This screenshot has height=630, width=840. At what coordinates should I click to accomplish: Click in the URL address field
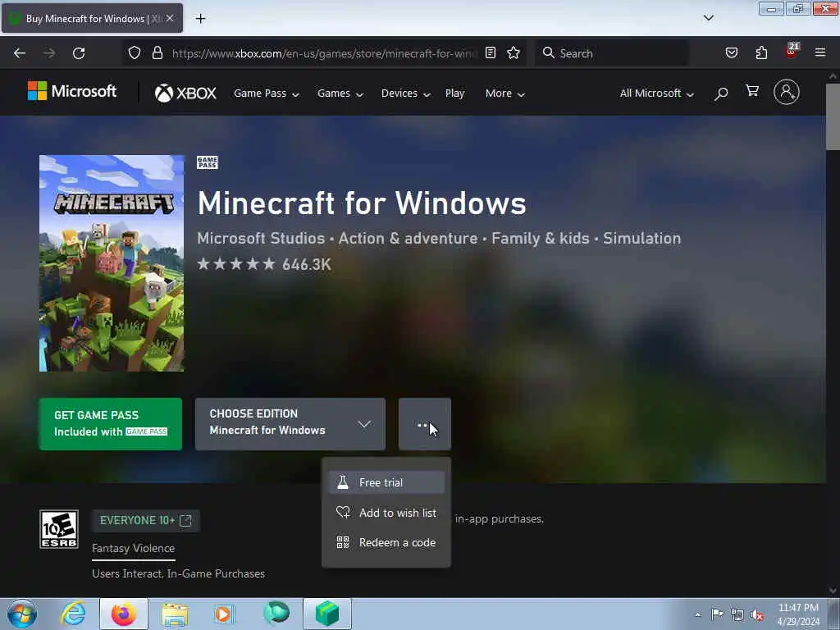pyautogui.click(x=324, y=53)
